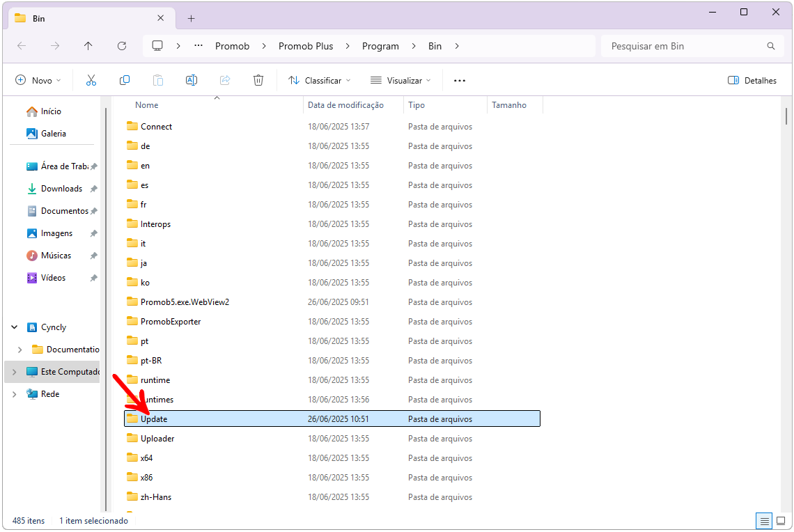Go forward with the right arrow
Image resolution: width=794 pixels, height=532 pixels.
pos(55,46)
